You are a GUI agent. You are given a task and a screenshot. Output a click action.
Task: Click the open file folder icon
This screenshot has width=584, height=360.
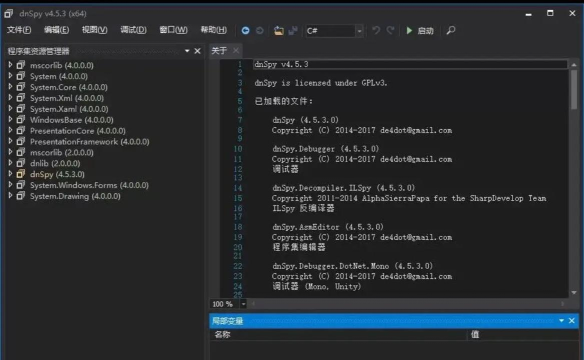(x=279, y=31)
